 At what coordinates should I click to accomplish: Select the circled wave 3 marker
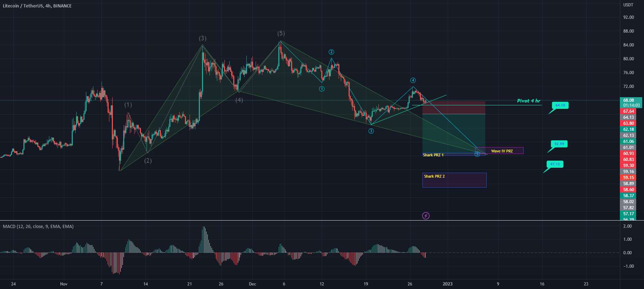(x=371, y=131)
